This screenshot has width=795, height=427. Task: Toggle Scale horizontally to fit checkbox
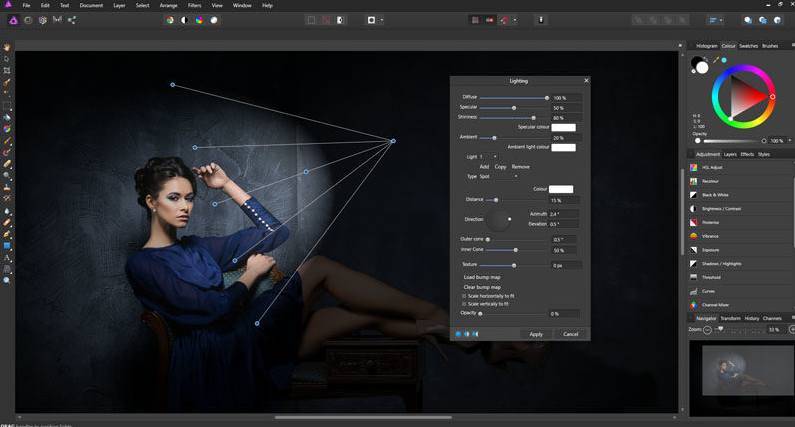464,295
